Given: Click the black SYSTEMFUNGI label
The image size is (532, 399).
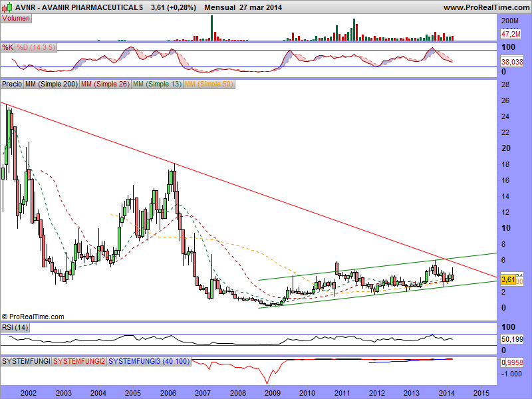Looking at the screenshot, I should (26, 361).
